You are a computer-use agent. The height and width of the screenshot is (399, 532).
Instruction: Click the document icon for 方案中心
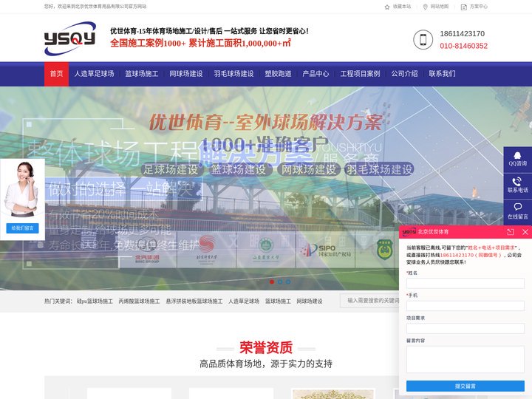point(464,7)
